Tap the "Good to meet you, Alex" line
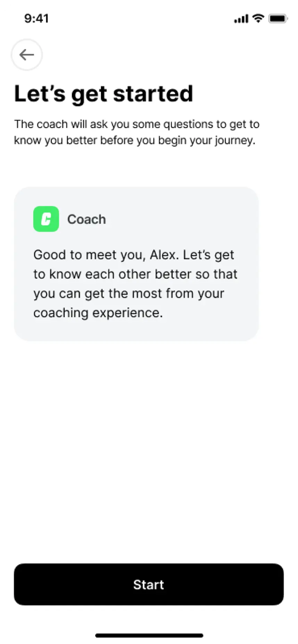Image resolution: width=298 pixels, height=644 pixels. (134, 255)
